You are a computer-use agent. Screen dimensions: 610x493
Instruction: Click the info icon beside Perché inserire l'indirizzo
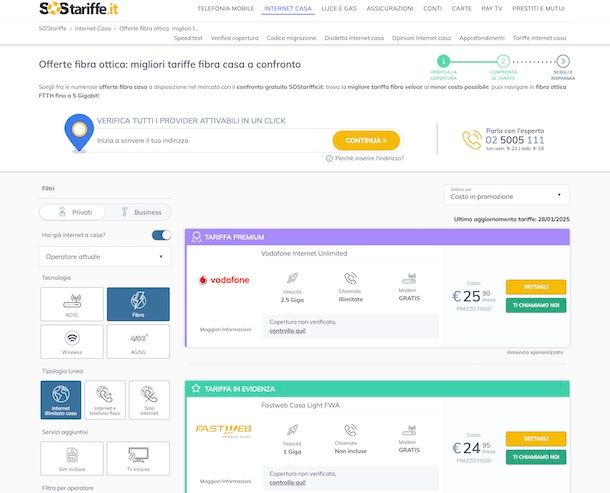329,158
